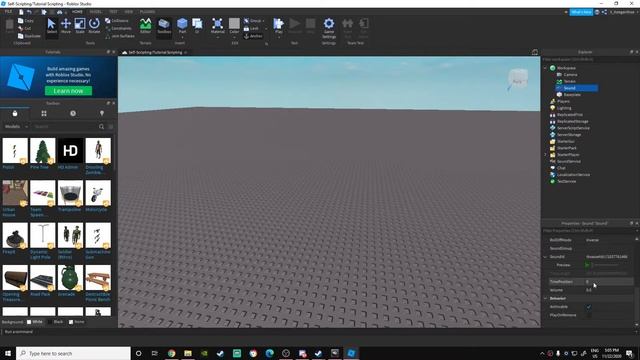Open Chrome from the taskbar

coord(171,353)
